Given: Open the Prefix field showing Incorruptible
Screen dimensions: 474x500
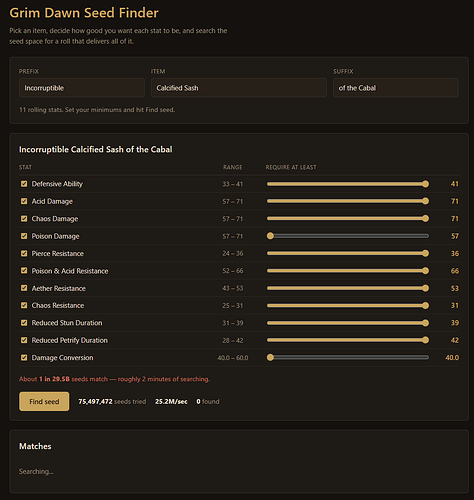Looking at the screenshot, I should [82, 88].
